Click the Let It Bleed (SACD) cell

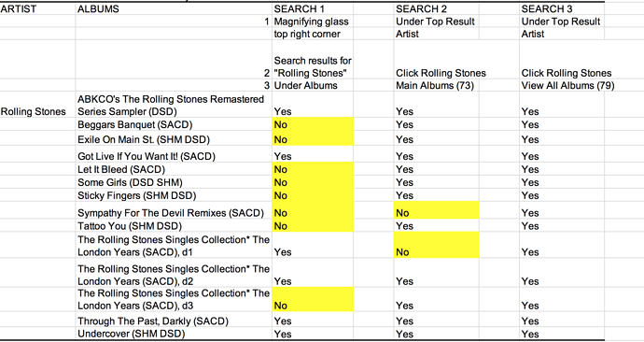point(174,169)
